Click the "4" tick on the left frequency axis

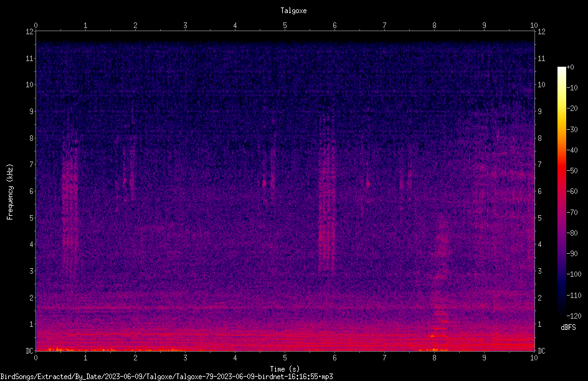tap(32, 244)
